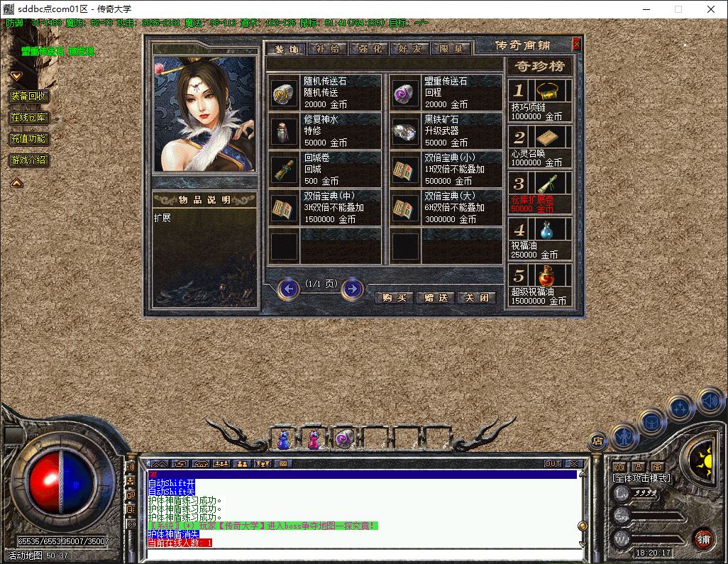
Task: Open character equipment warrior icon
Action: 624,436
